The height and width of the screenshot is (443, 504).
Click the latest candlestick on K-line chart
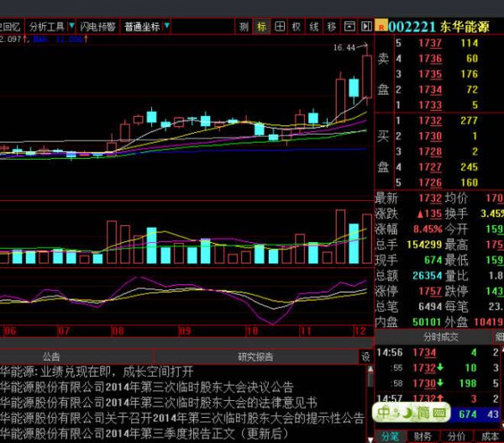click(x=367, y=76)
